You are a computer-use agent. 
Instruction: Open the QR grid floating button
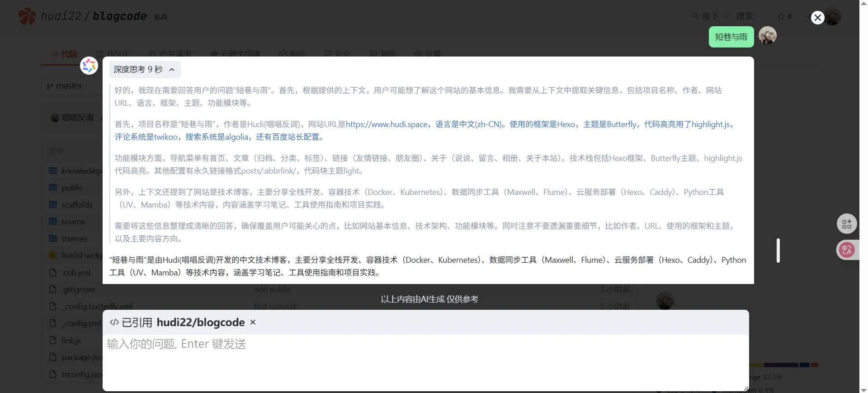(847, 224)
